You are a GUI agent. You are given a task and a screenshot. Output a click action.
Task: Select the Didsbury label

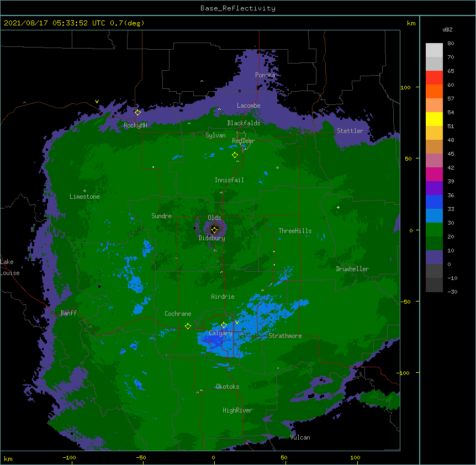pos(212,238)
